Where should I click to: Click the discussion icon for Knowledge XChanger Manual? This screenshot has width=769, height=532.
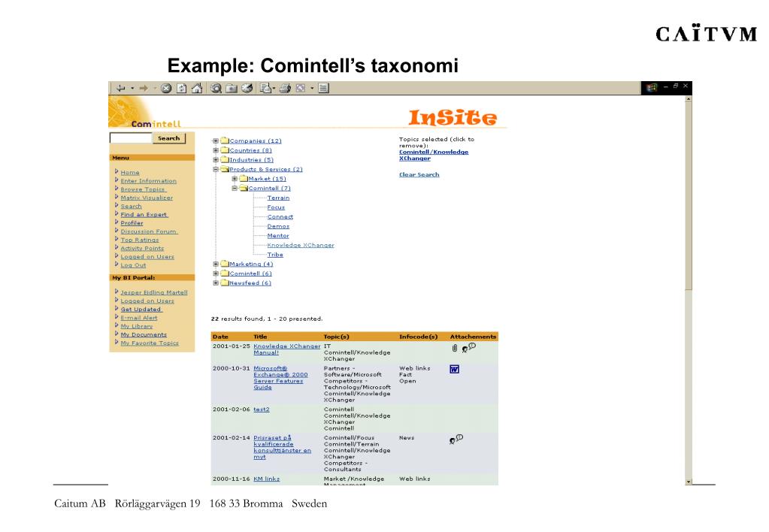(x=468, y=348)
